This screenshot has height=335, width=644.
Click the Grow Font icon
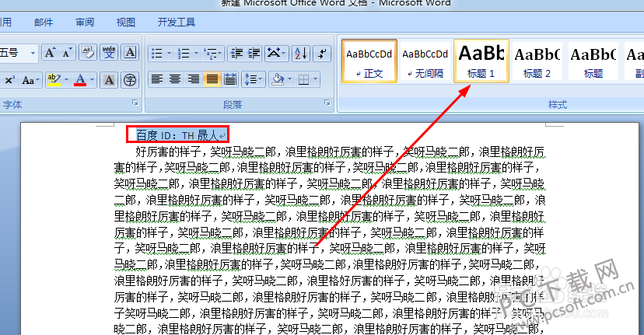50,53
